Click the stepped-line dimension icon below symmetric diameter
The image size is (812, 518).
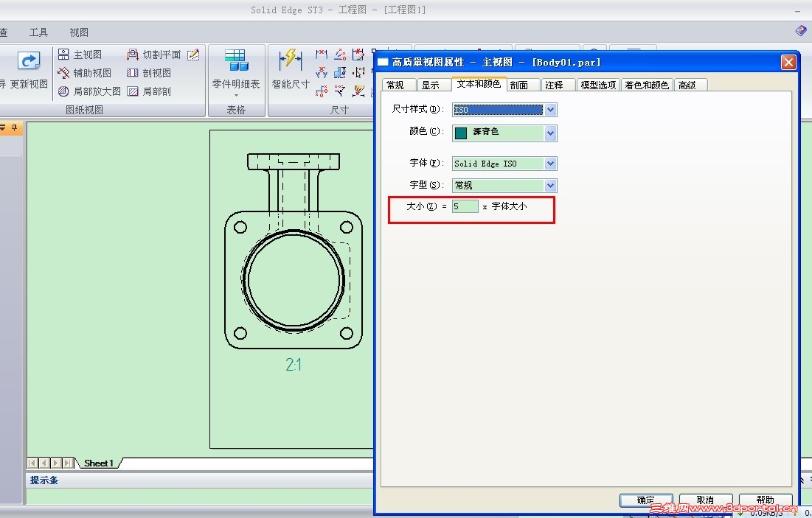pos(322,91)
